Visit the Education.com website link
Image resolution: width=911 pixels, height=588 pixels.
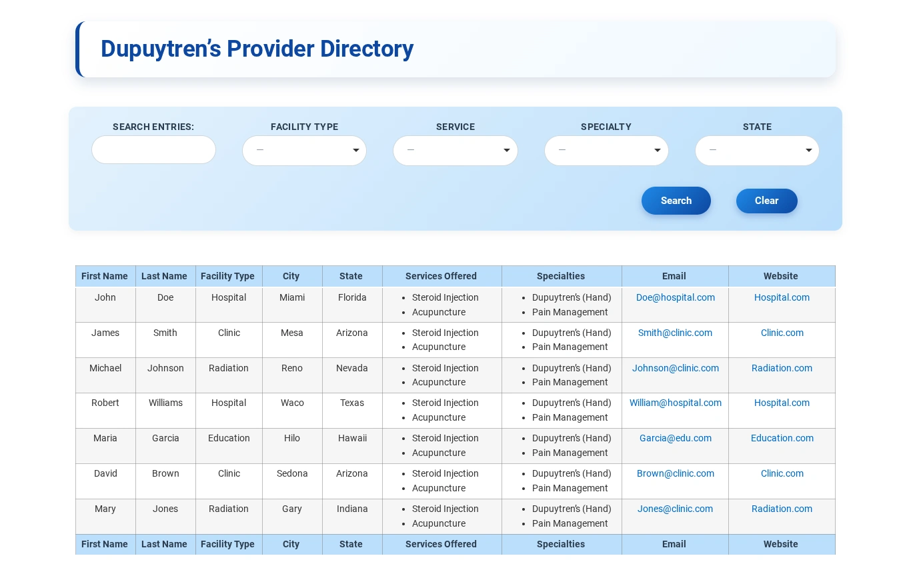782,438
